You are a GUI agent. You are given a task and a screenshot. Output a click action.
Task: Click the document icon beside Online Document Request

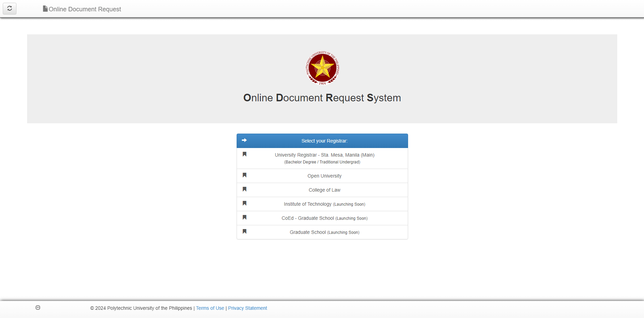coord(45,9)
